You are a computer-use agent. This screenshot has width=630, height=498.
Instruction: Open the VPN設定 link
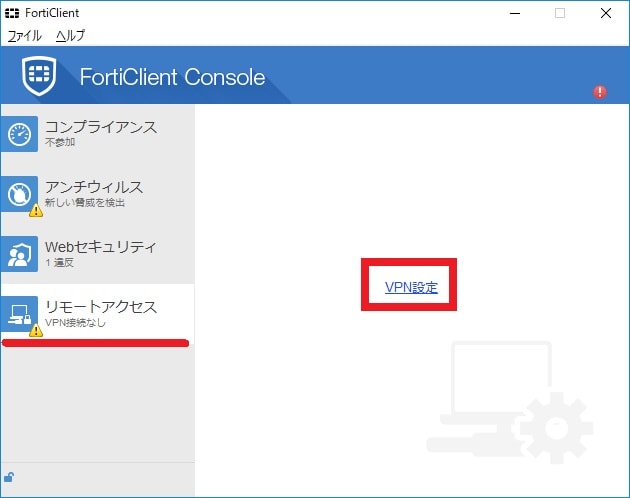click(411, 287)
